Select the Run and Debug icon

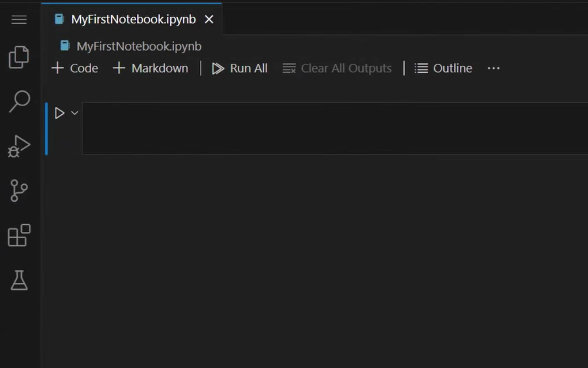tap(19, 146)
